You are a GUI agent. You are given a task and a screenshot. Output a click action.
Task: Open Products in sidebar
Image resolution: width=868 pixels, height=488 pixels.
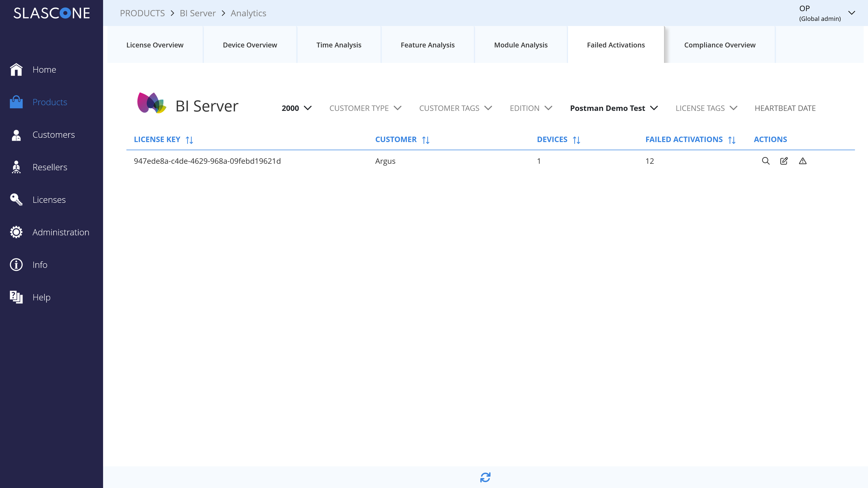(50, 102)
